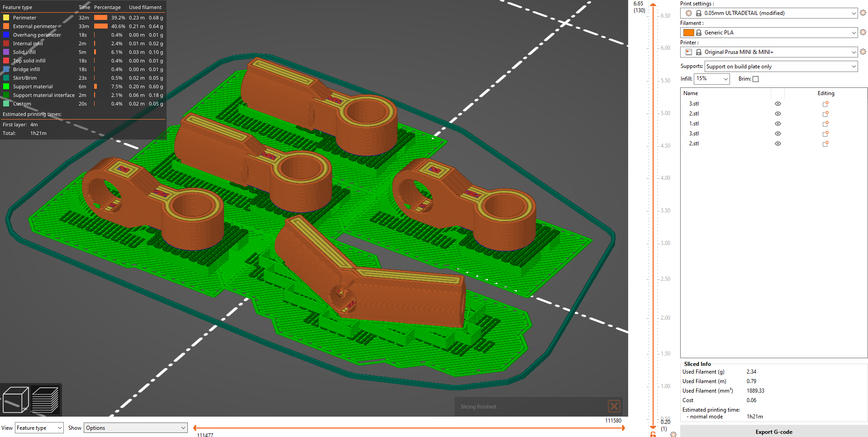Toggle the External perimeter color swatch
Screen dimensions: 868x437
point(6,26)
